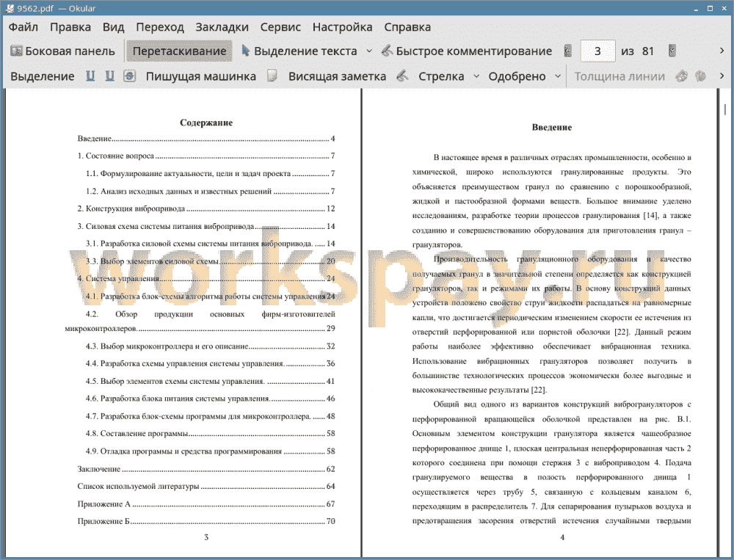The height and width of the screenshot is (560, 734).
Task: Open the Закладки menu
Action: (x=222, y=27)
